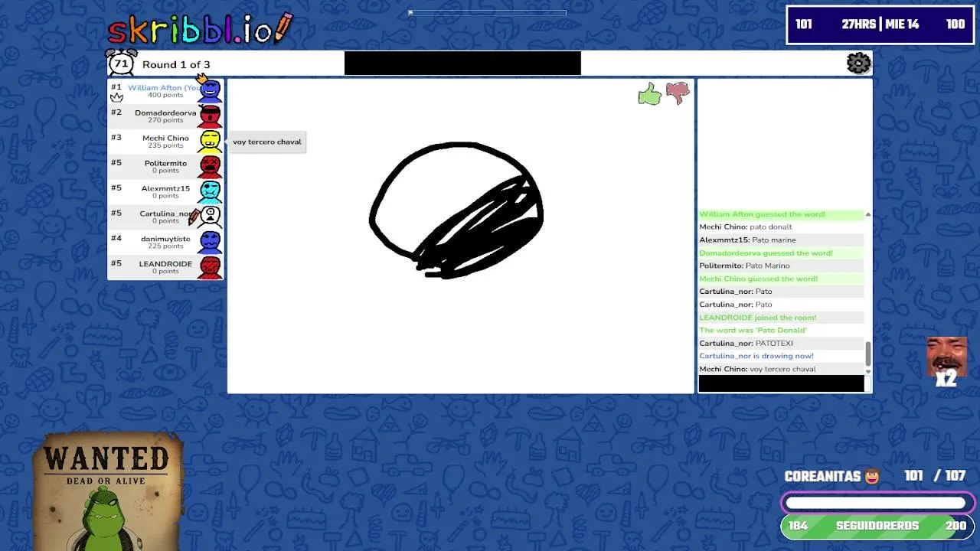The height and width of the screenshot is (551, 980).
Task: Click chat line 'Cartulina_nor is drawing now!'
Action: [756, 356]
